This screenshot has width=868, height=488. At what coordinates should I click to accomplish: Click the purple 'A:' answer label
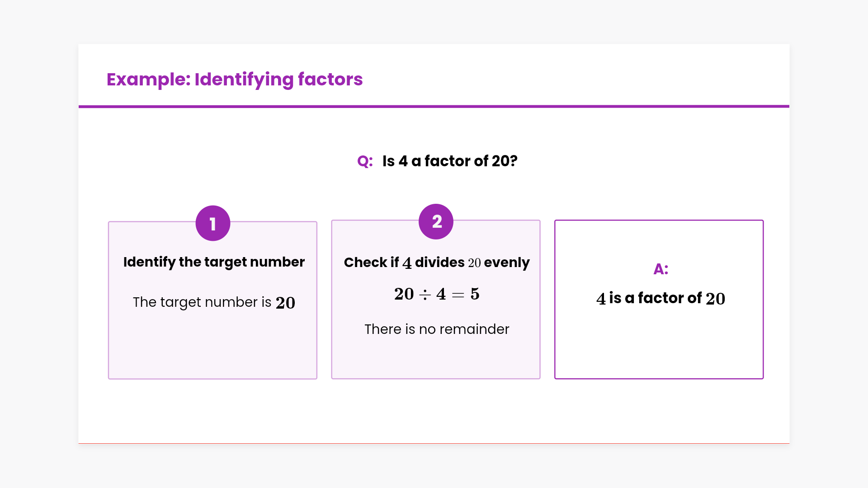coord(660,269)
